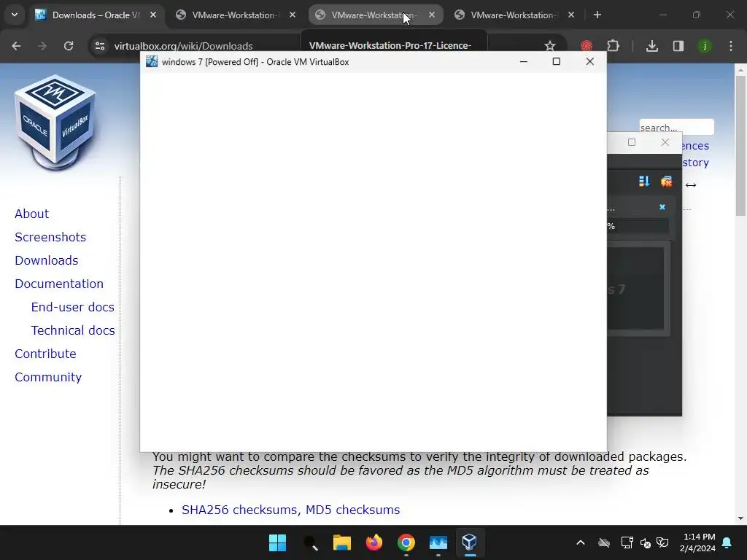Open Technical docs link
Screen dimensions: 747x560
point(73,330)
